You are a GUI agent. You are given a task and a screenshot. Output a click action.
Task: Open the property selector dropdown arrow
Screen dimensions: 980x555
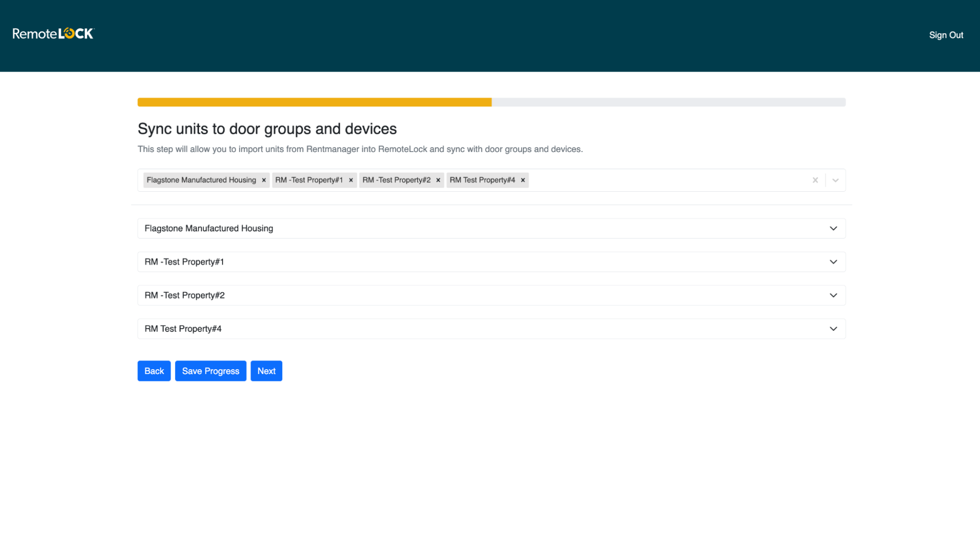point(835,180)
